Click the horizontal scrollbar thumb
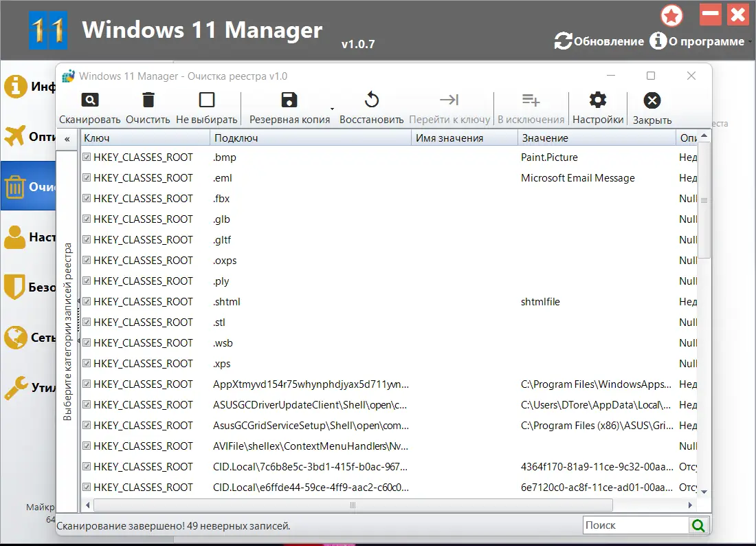 click(x=353, y=505)
